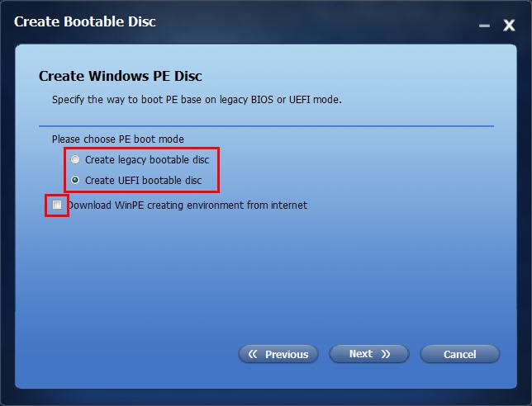Viewport: 532px width, 406px height.
Task: Enable the Download WinPE creating environment checkbox
Action: coord(57,205)
